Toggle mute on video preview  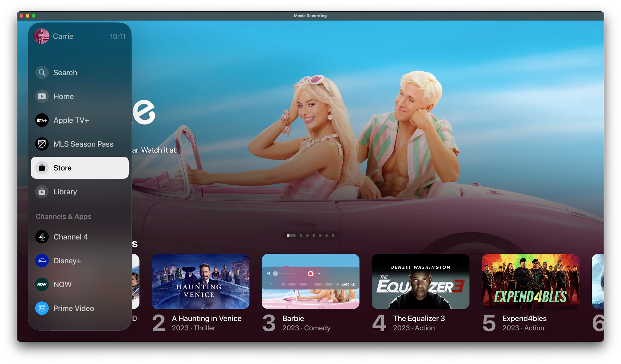268,273
